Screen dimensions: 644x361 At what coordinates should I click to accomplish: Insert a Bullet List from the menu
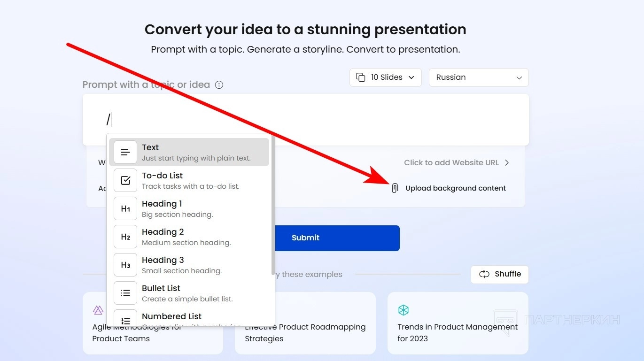tap(189, 293)
